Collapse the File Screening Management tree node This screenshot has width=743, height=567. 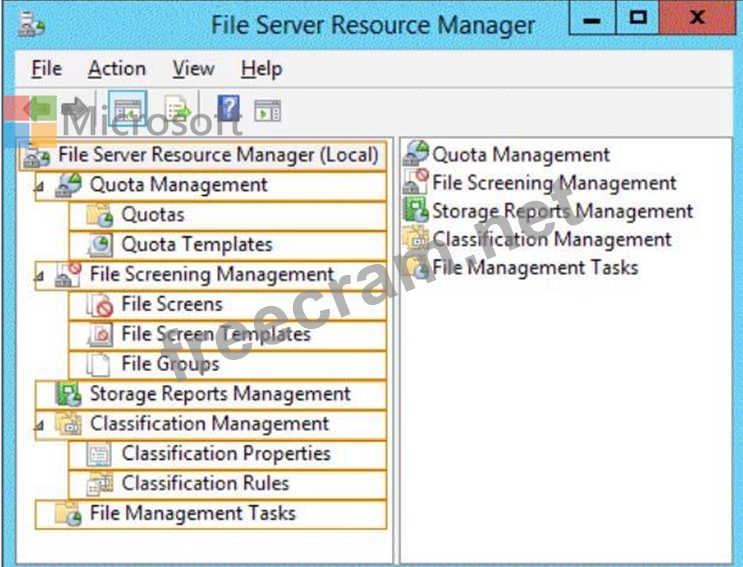click(x=40, y=276)
